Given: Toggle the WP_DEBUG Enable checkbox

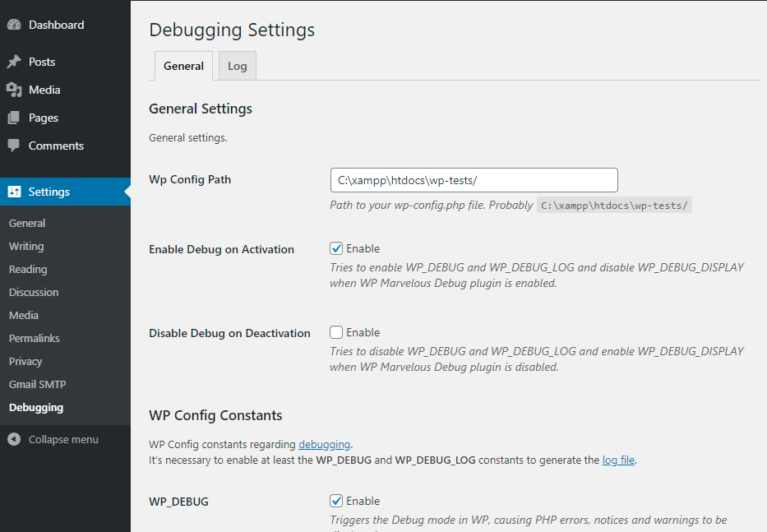Looking at the screenshot, I should [x=336, y=501].
